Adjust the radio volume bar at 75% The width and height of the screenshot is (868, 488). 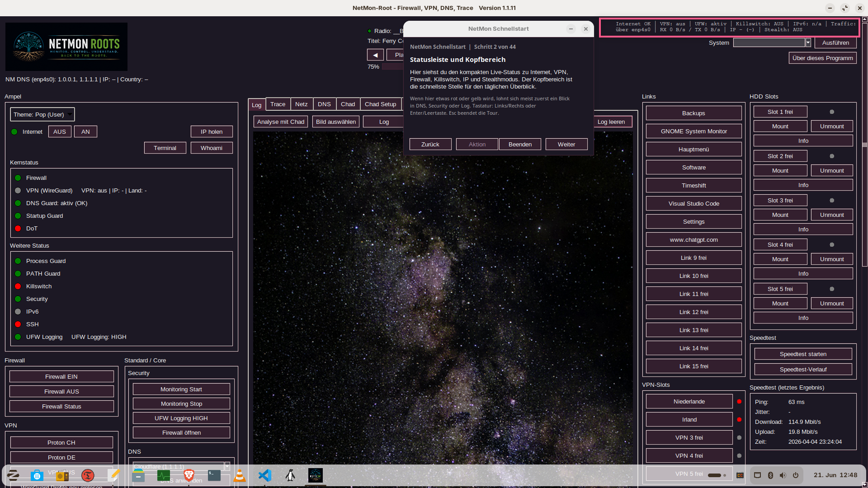click(x=392, y=66)
